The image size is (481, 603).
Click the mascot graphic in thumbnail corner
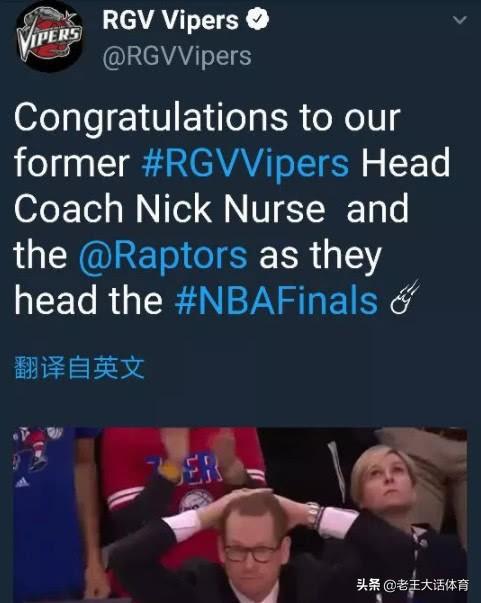[x=37, y=446]
